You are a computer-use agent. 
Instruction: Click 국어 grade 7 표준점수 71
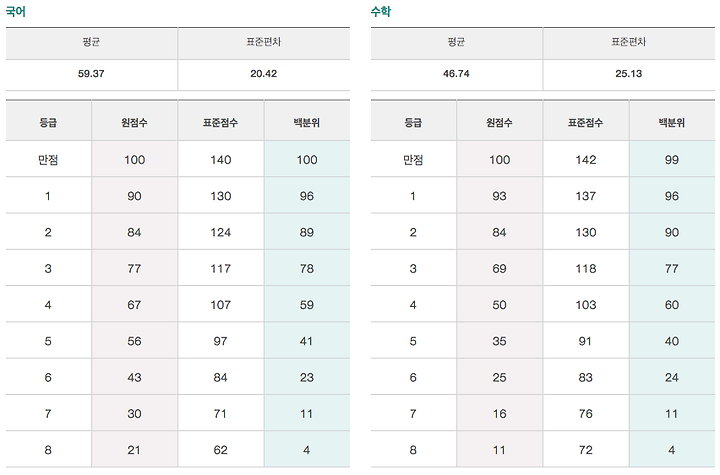click(220, 414)
